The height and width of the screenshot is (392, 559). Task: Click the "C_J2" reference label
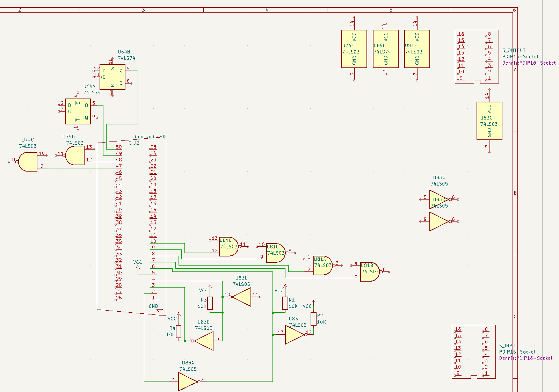pos(134,143)
